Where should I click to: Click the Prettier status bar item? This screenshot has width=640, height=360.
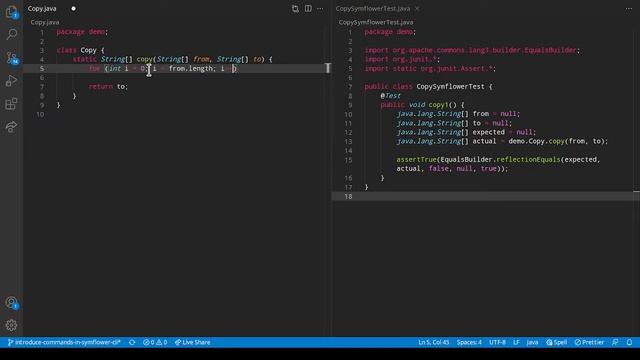pos(589,342)
